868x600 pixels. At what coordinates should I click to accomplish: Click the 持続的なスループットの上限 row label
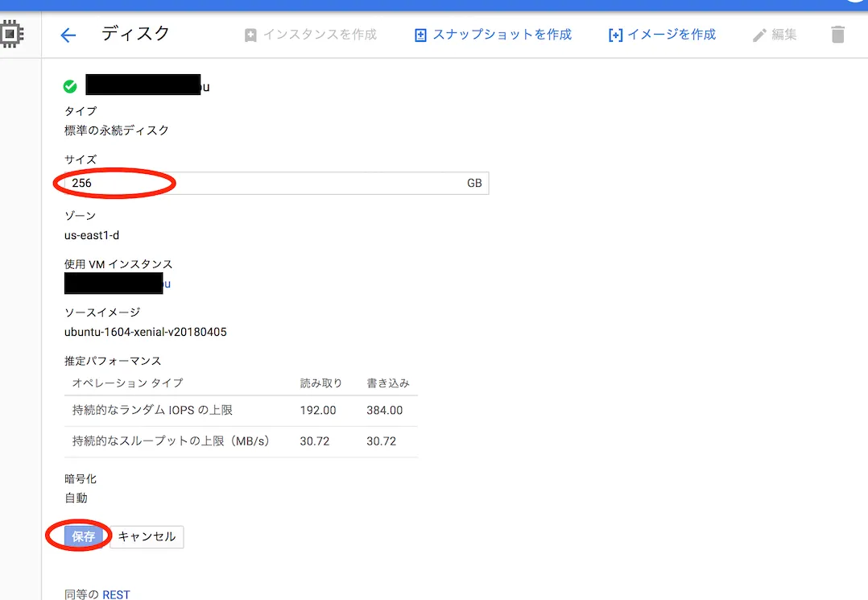(x=171, y=441)
